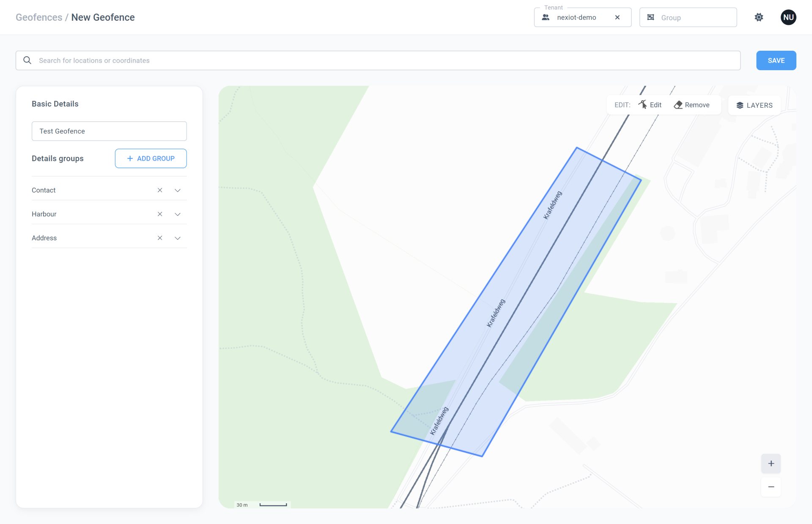Zoom in on the map
The height and width of the screenshot is (524, 812).
(x=771, y=464)
